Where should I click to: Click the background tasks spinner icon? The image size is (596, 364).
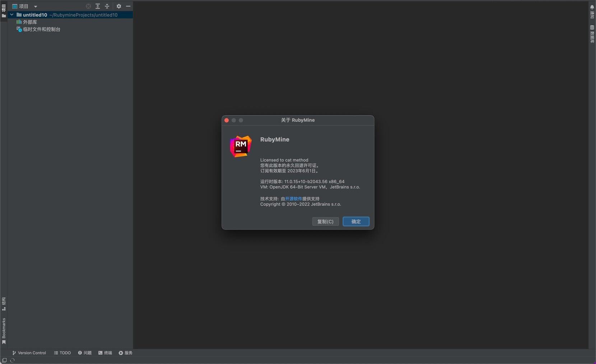coord(12,360)
